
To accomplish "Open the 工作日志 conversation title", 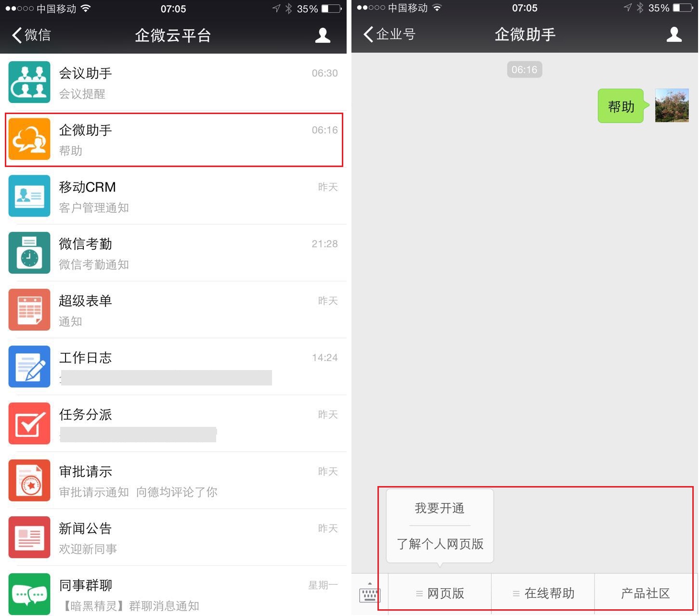I will coord(85,358).
